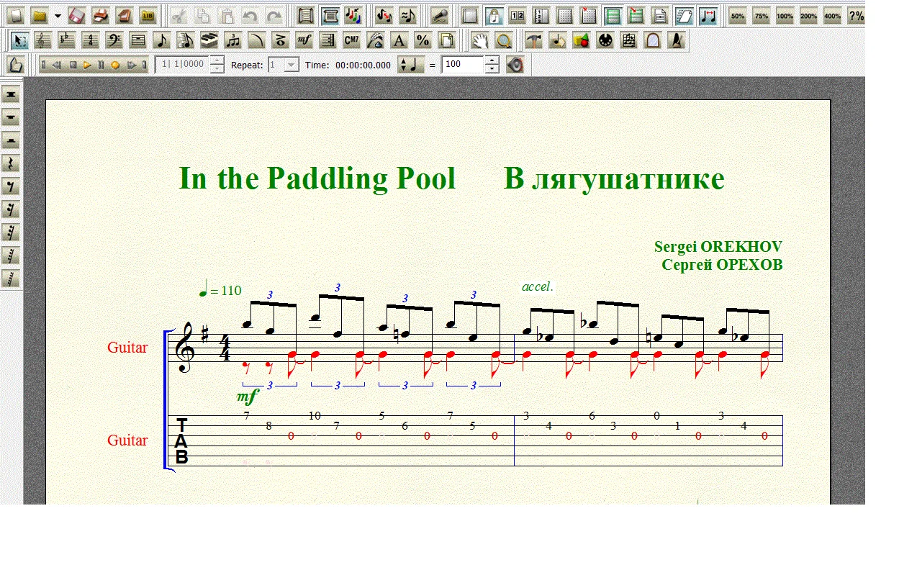
Task: Toggle the lock notes button
Action: pos(494,15)
